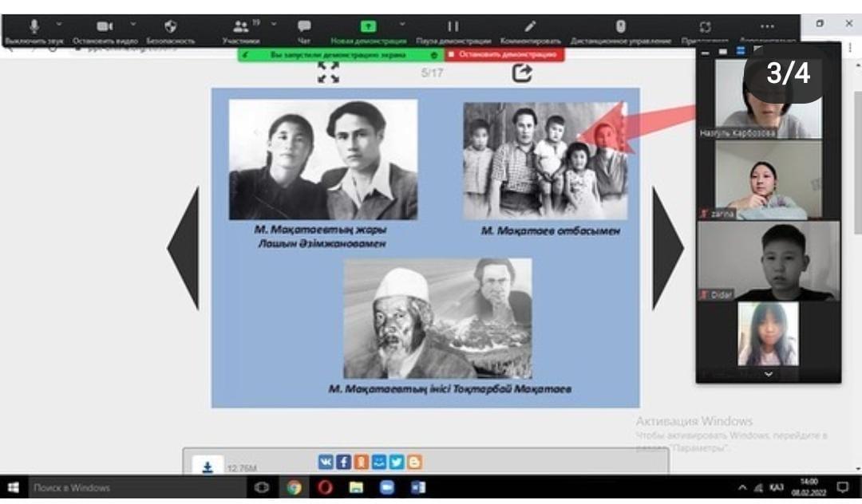Image resolution: width=862 pixels, height=504 pixels.
Task: Open the Security shield icon
Action: 170,26
